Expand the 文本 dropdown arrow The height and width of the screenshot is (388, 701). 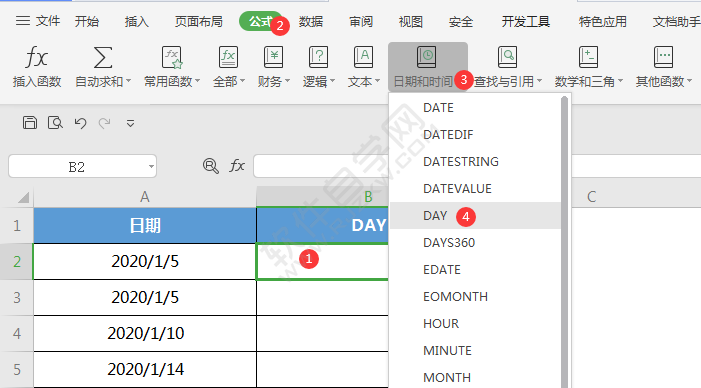377,81
